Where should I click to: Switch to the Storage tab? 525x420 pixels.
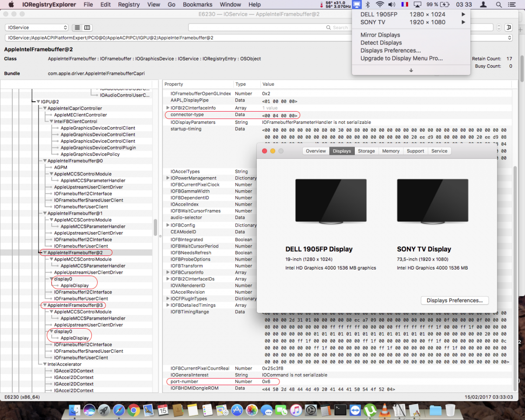366,150
